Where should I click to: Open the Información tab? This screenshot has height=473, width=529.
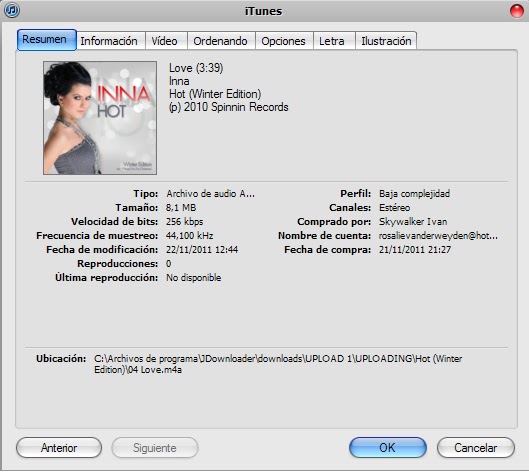(x=111, y=41)
